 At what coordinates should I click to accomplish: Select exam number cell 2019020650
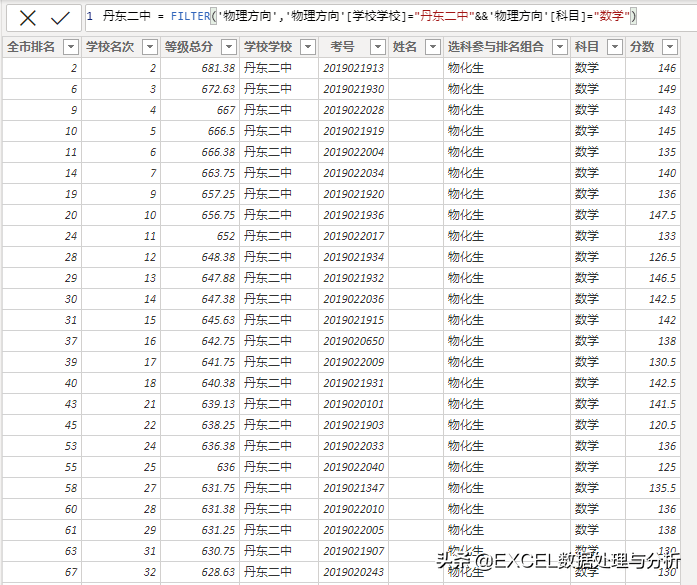[x=353, y=341]
